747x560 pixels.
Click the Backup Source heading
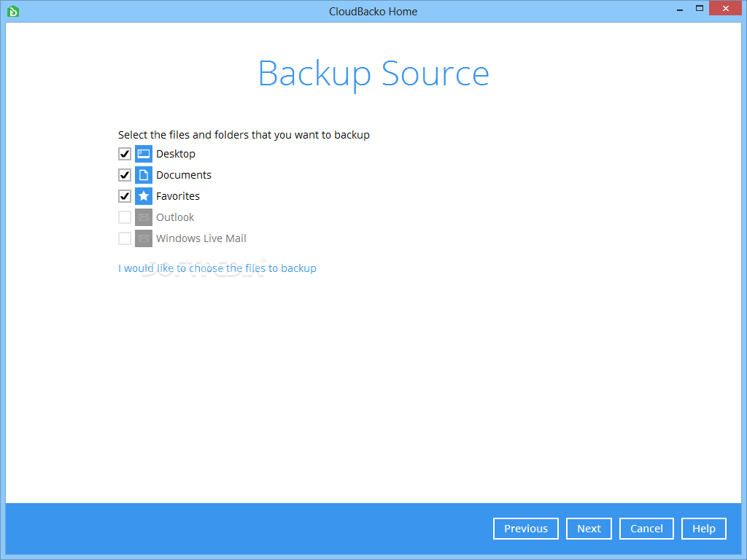[x=373, y=74]
